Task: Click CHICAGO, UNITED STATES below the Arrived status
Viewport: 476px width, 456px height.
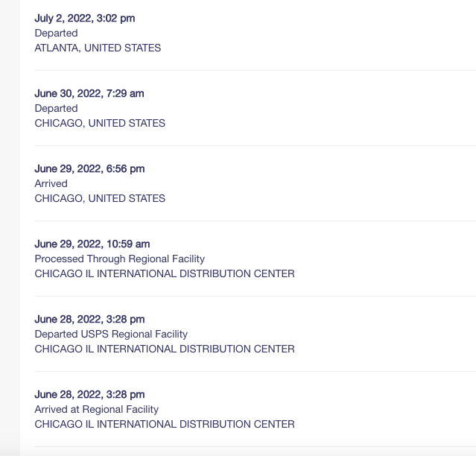Action: click(100, 198)
